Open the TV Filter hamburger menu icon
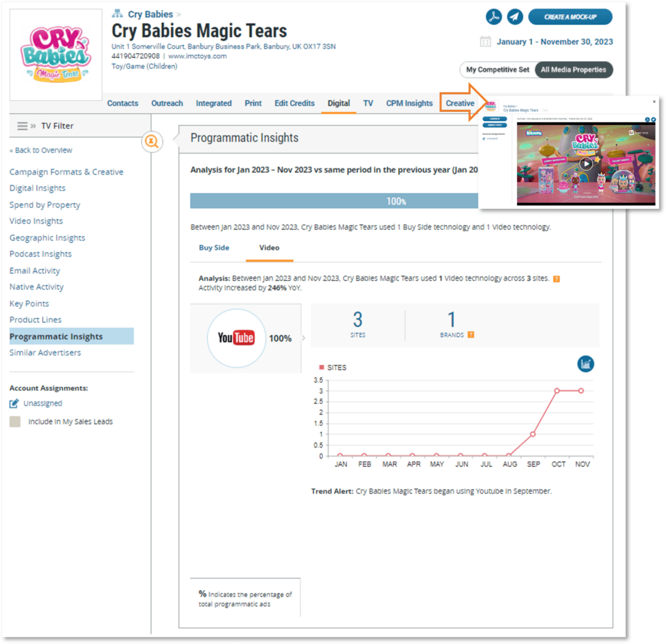 point(22,126)
